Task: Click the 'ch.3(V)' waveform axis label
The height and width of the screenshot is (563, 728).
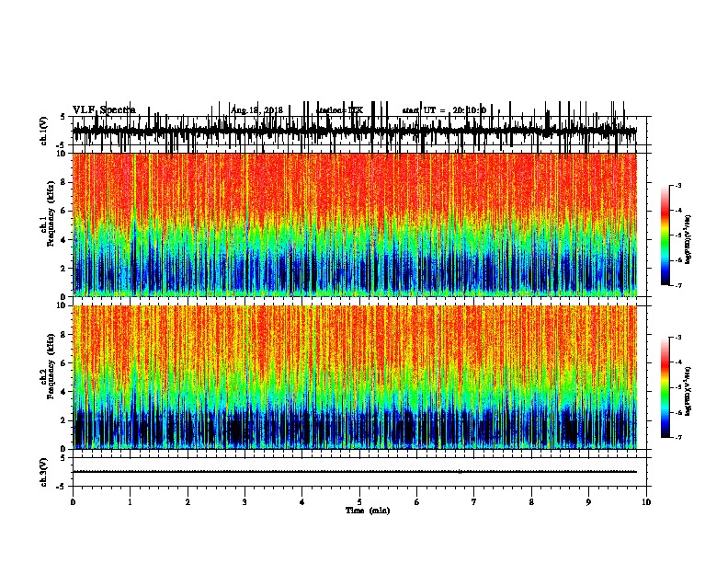Action: point(44,472)
